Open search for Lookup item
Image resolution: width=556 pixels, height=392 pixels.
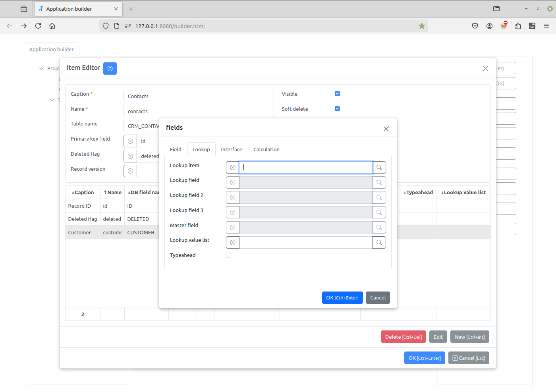tap(379, 168)
